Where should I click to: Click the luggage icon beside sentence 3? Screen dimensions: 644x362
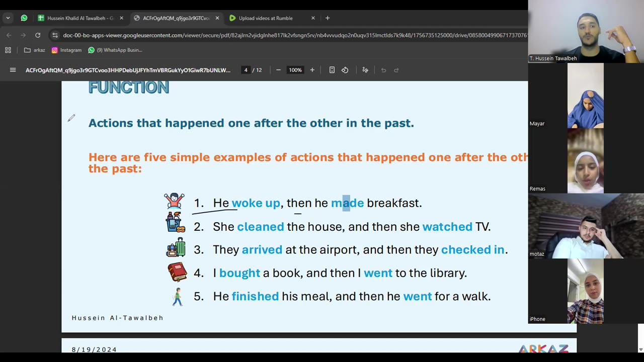click(176, 247)
